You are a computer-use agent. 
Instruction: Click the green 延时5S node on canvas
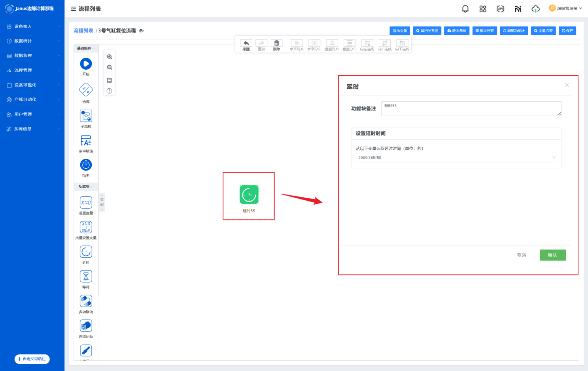click(249, 195)
